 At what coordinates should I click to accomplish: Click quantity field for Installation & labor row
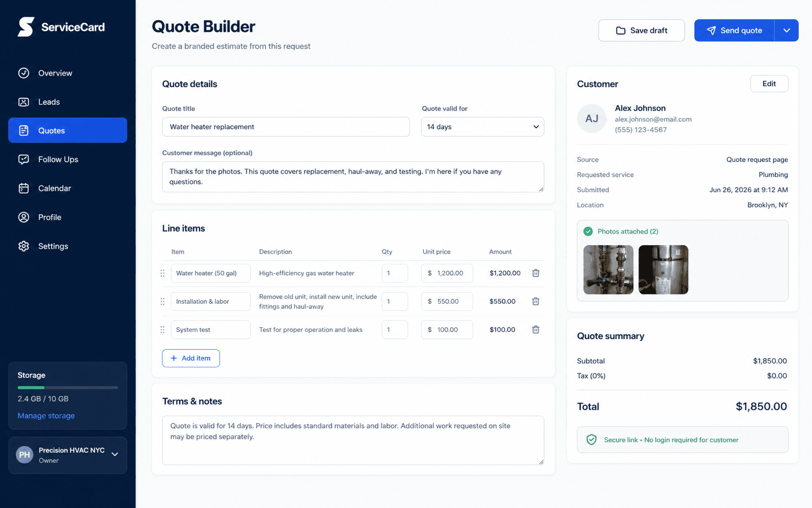click(x=395, y=301)
